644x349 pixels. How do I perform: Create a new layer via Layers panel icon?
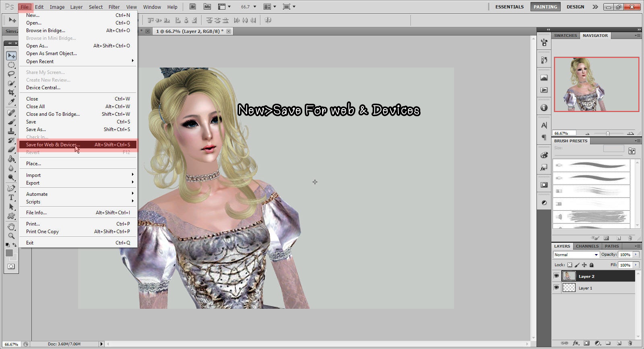point(619,343)
